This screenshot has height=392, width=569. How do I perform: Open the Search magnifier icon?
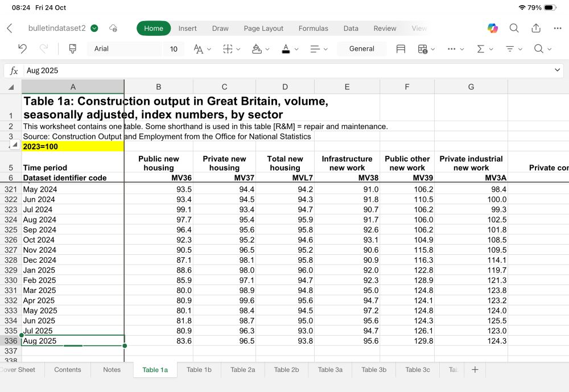pos(513,28)
